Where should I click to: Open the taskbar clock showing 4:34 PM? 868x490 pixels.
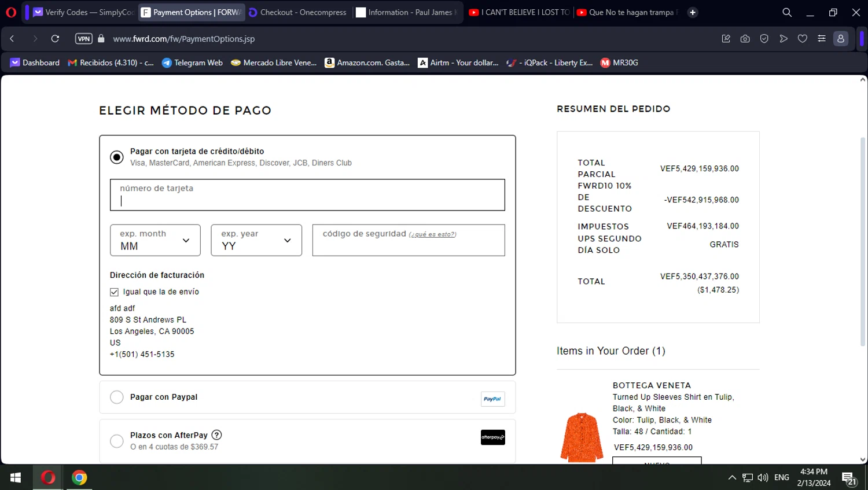click(x=814, y=478)
